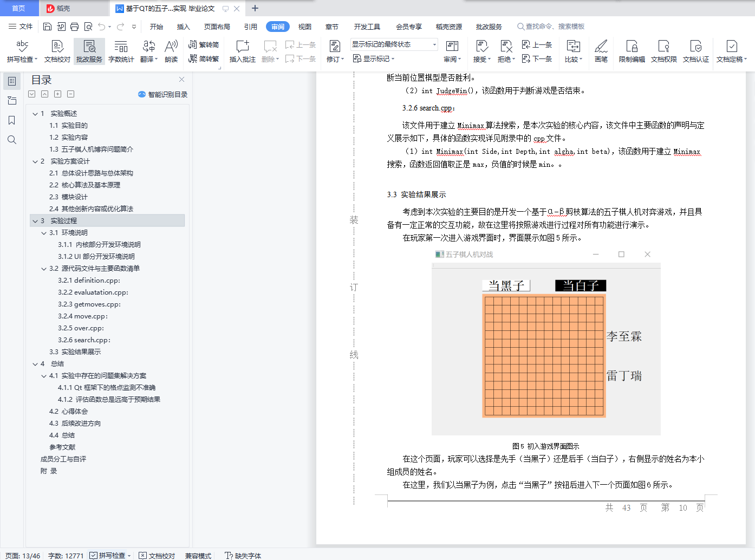The image size is (755, 560).
Task: Switch to the 视图 ribbon tab
Action: (x=305, y=27)
